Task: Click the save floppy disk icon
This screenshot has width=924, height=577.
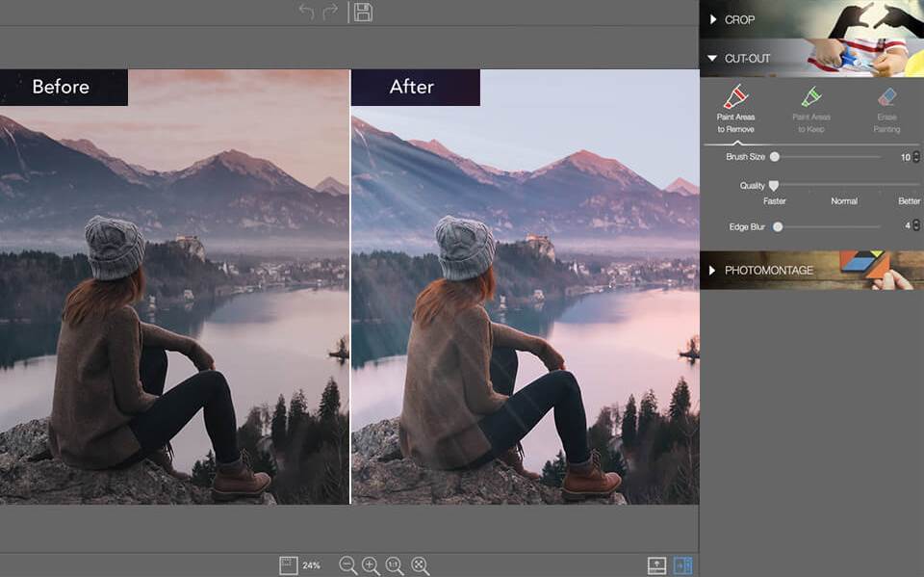Action: [x=363, y=12]
